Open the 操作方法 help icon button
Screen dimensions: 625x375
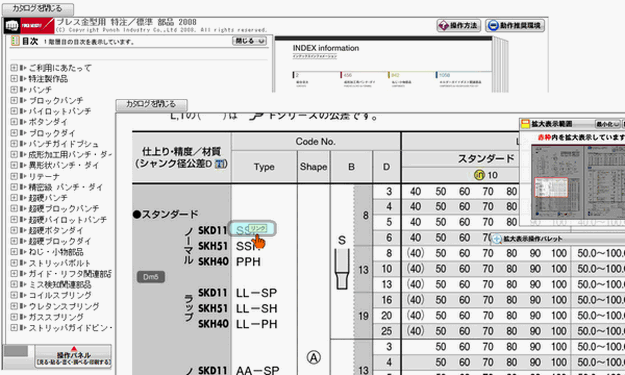coord(458,26)
